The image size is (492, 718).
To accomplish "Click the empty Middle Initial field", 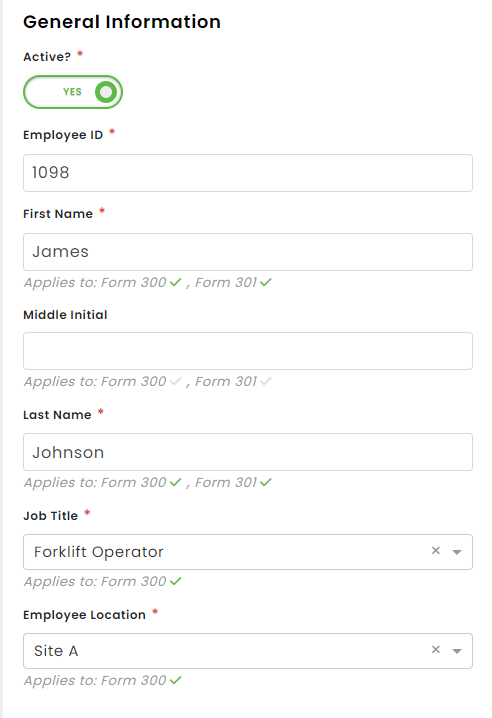I will (248, 351).
